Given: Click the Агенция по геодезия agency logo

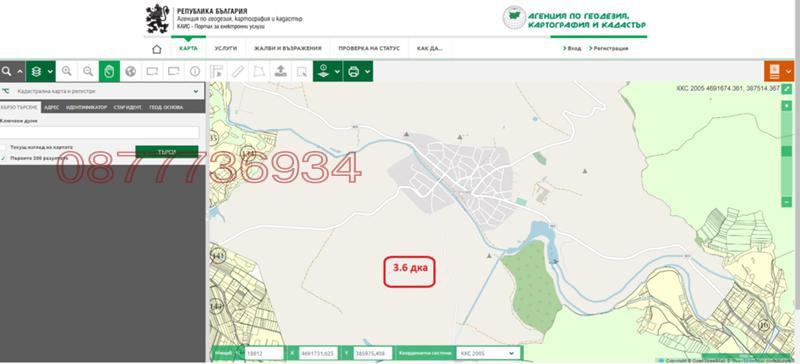Looking at the screenshot, I should 574,18.
